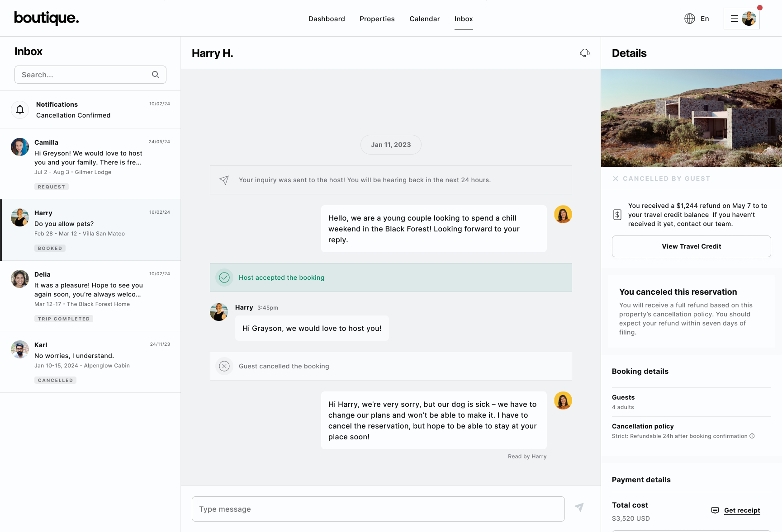Click the Jan 11, 2023 date pill
Viewport: 782px width, 532px height.
(391, 145)
